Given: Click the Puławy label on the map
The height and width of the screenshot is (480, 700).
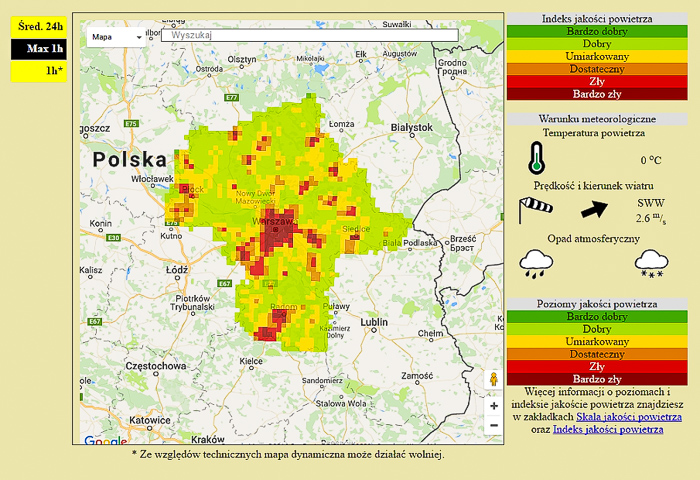Looking at the screenshot, I should pyautogui.click(x=336, y=306).
